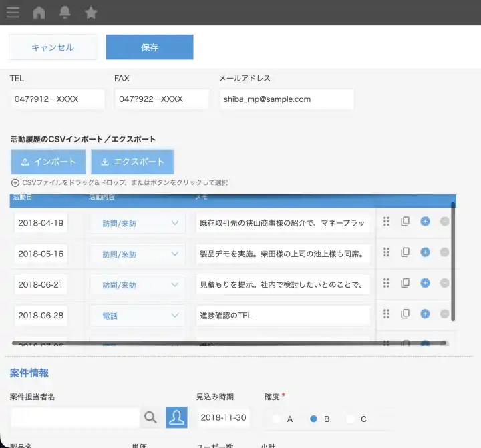The height and width of the screenshot is (448, 481).
Task: Click the 活動履歴のCSVインポート/エクスポート heading
Action: click(x=83, y=139)
